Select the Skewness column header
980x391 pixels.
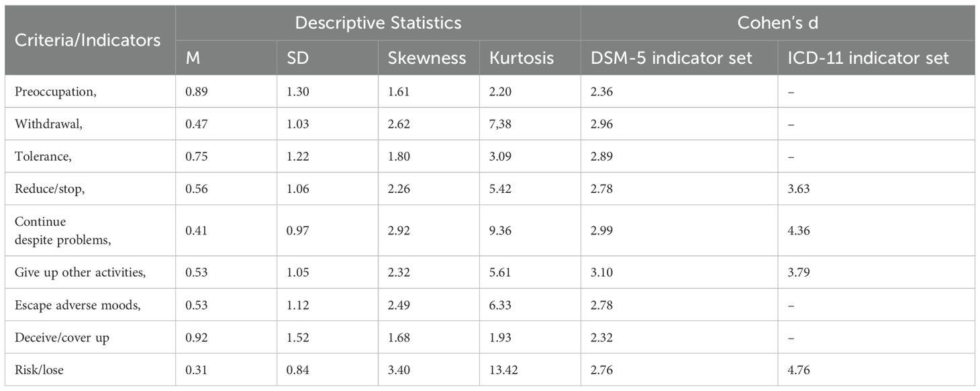426,58
